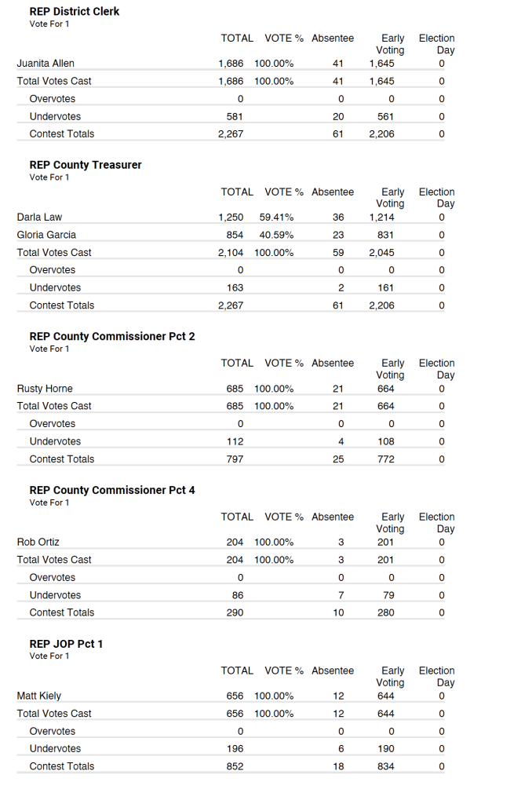This screenshot has height=804, width=532.
Task: Click the JOP Pct 1 contest total 852
Action: (x=235, y=767)
